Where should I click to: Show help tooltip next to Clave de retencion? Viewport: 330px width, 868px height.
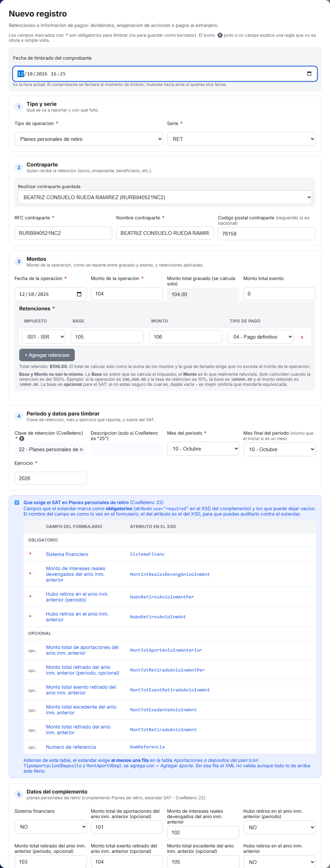(x=22, y=438)
